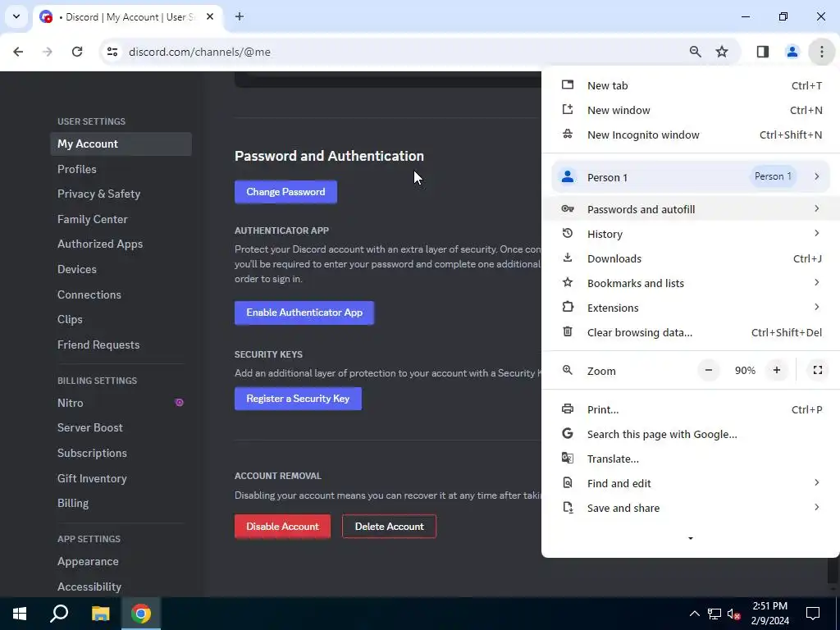Open Nitro billing settings
Image resolution: width=840 pixels, height=630 pixels.
(121, 403)
